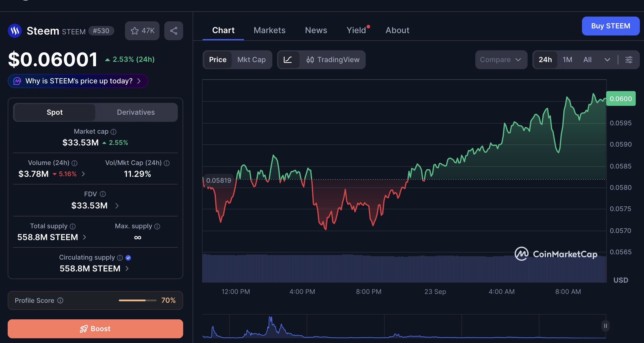Expand Circulating supply details chevron

127,268
